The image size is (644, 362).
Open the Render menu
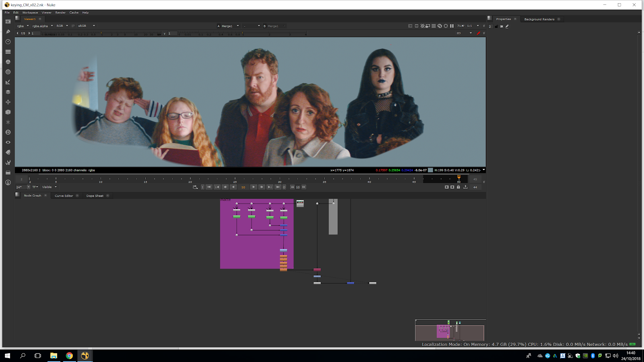[x=60, y=12]
